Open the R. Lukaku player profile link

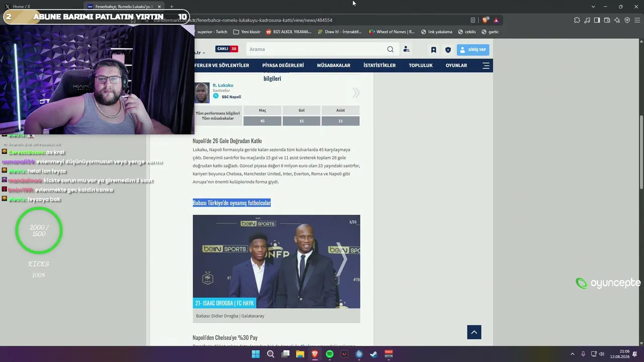(223, 85)
